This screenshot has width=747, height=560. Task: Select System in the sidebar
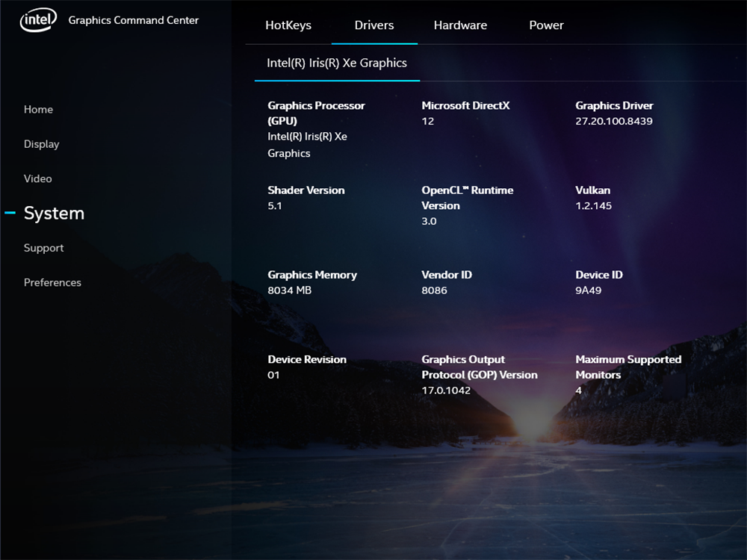coord(54,214)
